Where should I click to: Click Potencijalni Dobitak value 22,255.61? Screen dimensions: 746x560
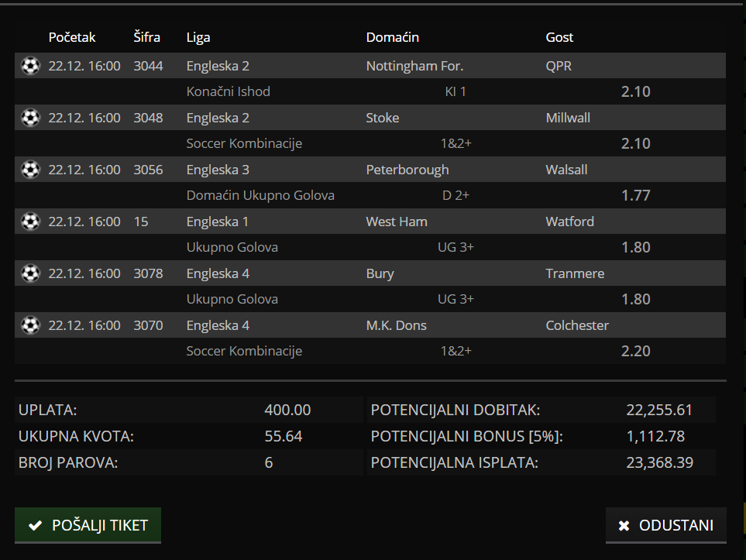tap(659, 410)
